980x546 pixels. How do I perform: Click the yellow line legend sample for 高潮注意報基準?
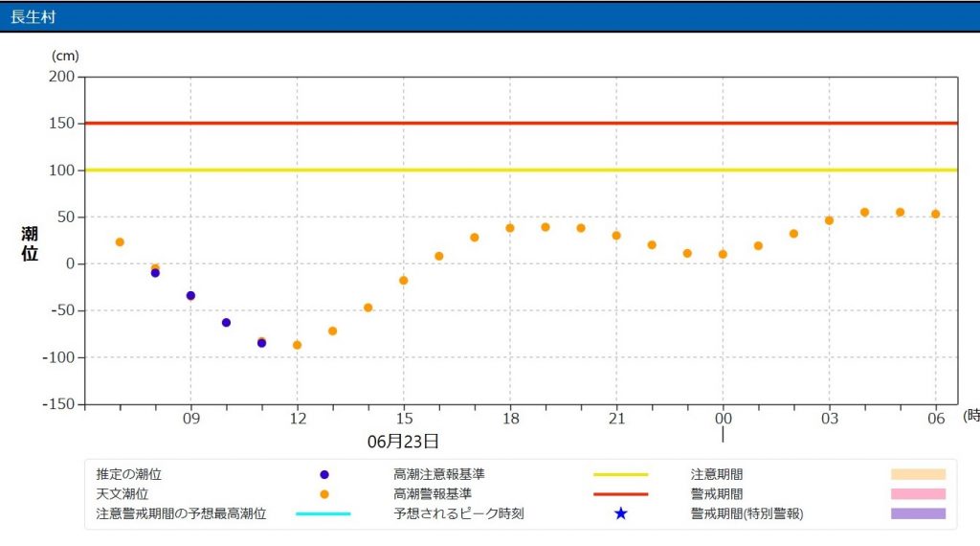620,475
